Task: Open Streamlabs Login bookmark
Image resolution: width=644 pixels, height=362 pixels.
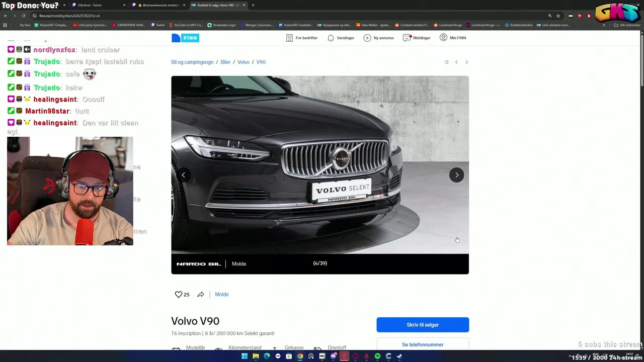Action: pyautogui.click(x=221, y=25)
